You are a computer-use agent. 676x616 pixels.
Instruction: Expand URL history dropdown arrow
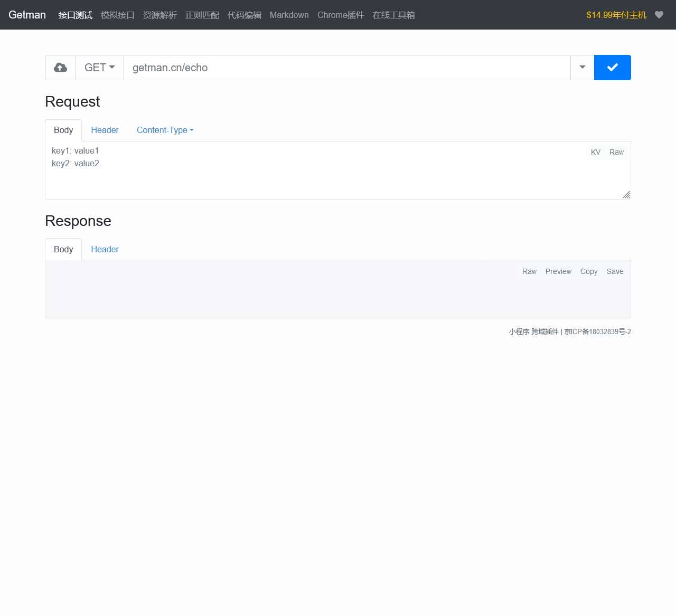pos(582,68)
